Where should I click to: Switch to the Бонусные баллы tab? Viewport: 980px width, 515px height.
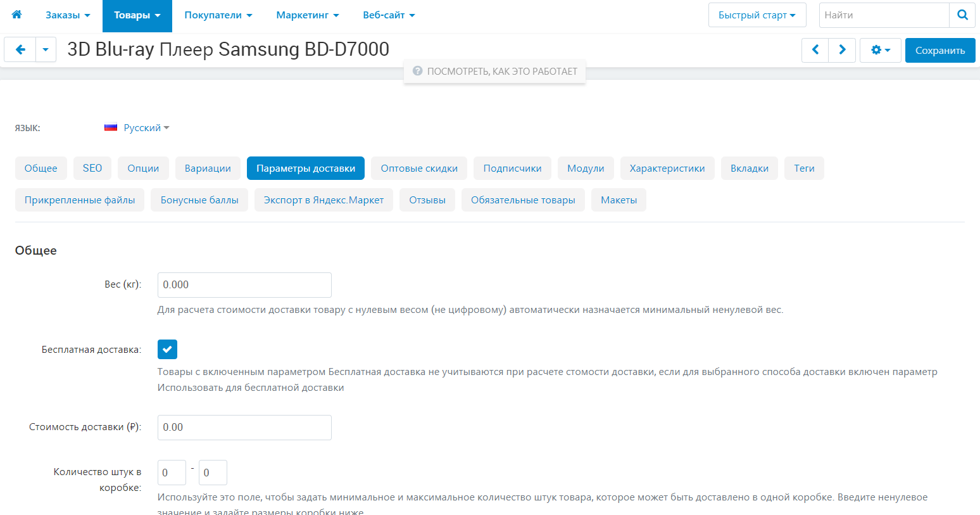tap(199, 200)
